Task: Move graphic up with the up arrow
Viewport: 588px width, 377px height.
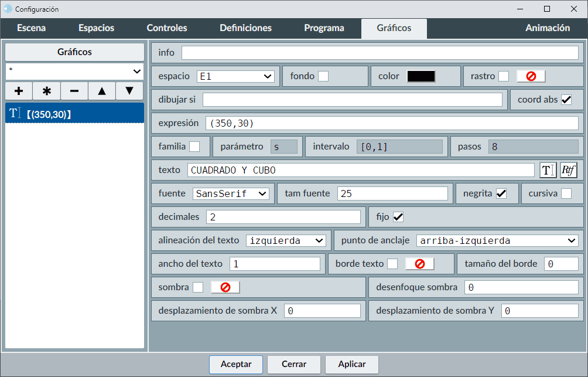Action: coord(102,91)
